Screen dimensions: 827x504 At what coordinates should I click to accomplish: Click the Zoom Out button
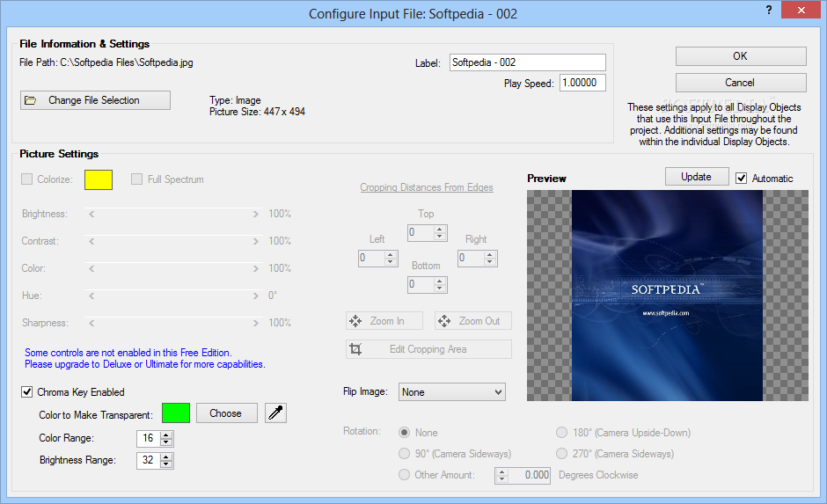click(472, 320)
